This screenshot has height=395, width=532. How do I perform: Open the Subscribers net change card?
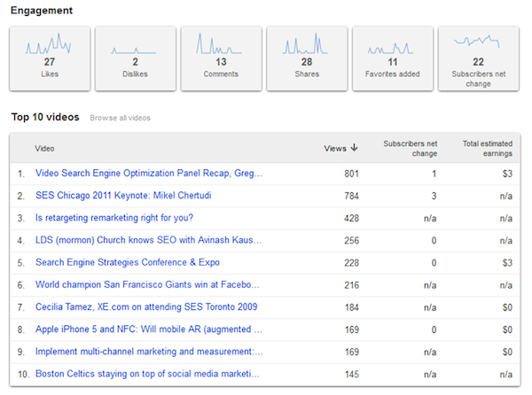[479, 58]
